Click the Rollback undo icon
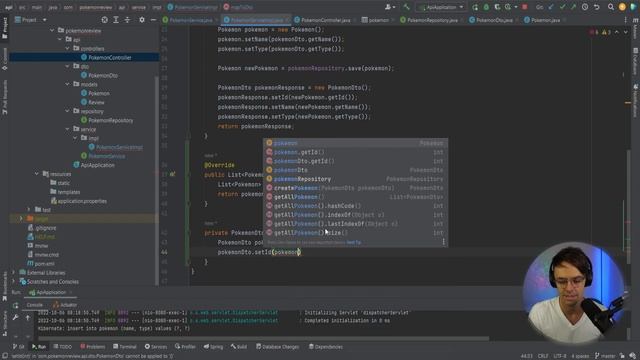 point(596,7)
